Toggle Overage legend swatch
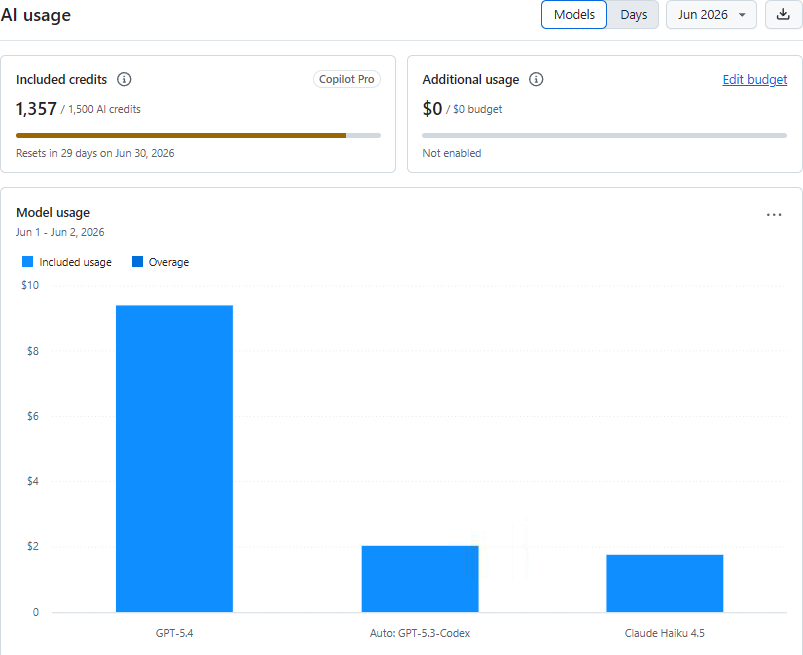 coord(137,262)
